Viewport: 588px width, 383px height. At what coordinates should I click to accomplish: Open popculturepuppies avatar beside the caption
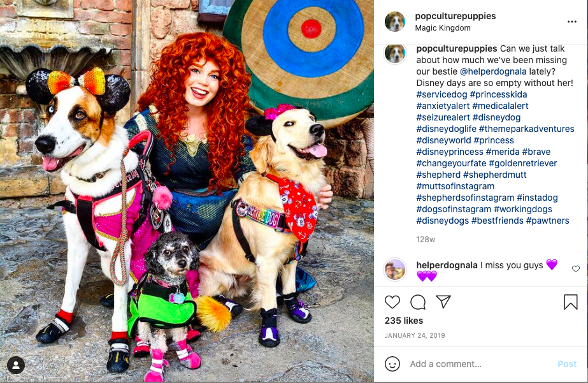395,54
